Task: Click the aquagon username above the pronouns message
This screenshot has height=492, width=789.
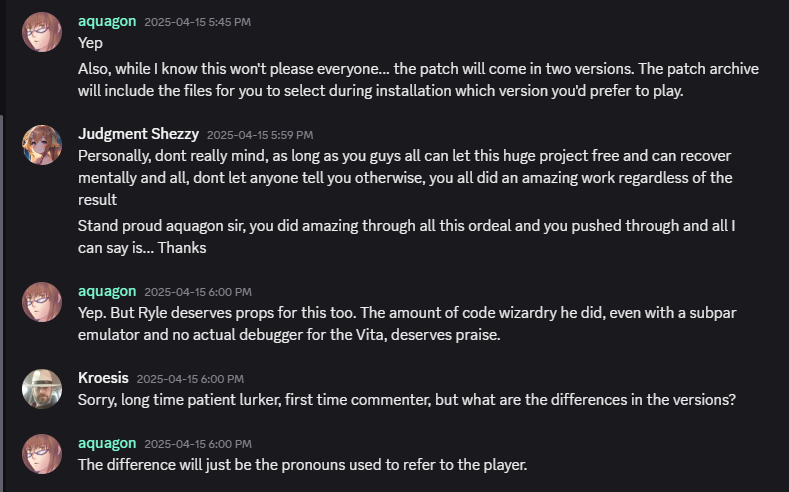Action: click(107, 443)
